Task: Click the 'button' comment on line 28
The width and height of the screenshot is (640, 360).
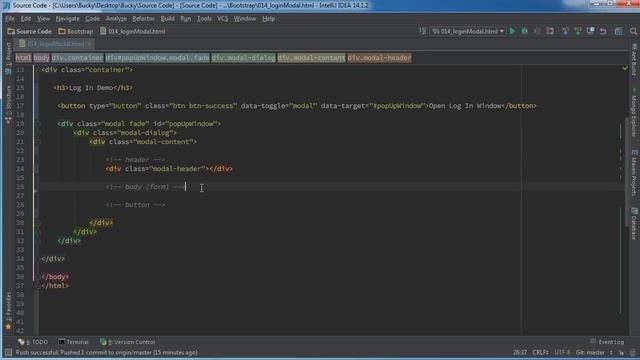Action: [136, 205]
